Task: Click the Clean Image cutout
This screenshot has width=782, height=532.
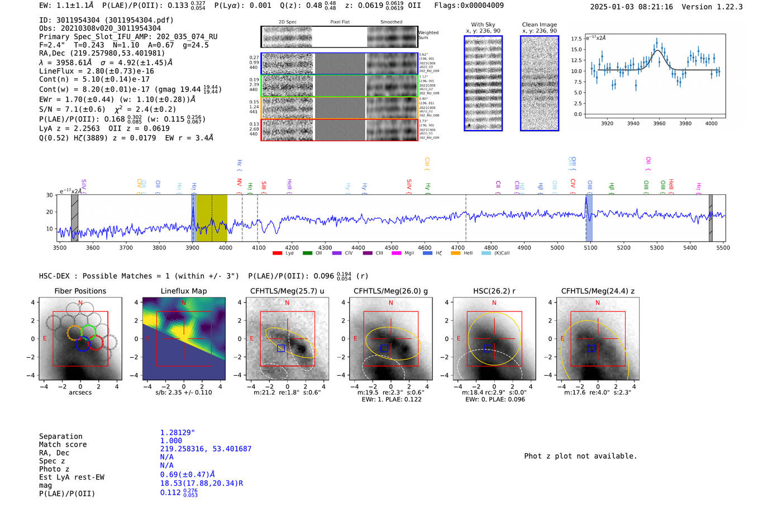Action: click(540, 83)
